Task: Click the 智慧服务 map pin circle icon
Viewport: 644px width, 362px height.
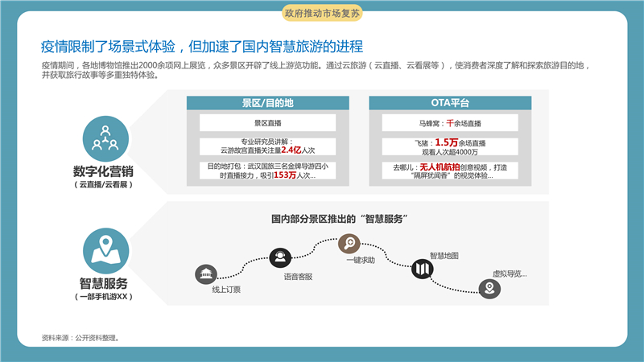Action: [105, 251]
